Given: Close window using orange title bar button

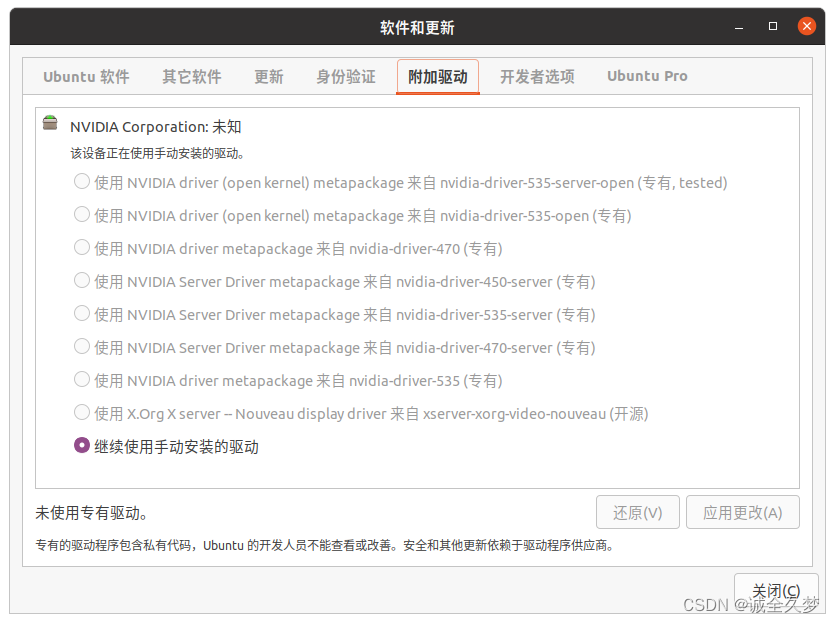Looking at the screenshot, I should (x=804, y=27).
